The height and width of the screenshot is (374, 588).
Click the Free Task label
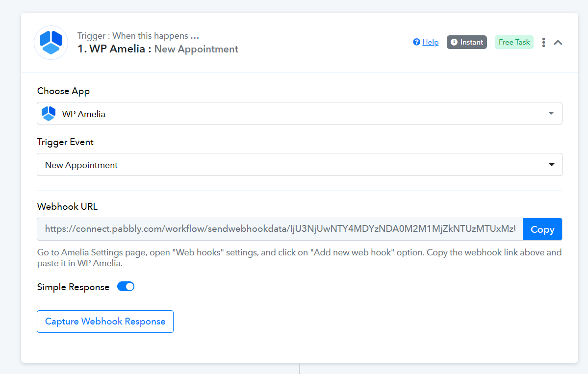514,42
